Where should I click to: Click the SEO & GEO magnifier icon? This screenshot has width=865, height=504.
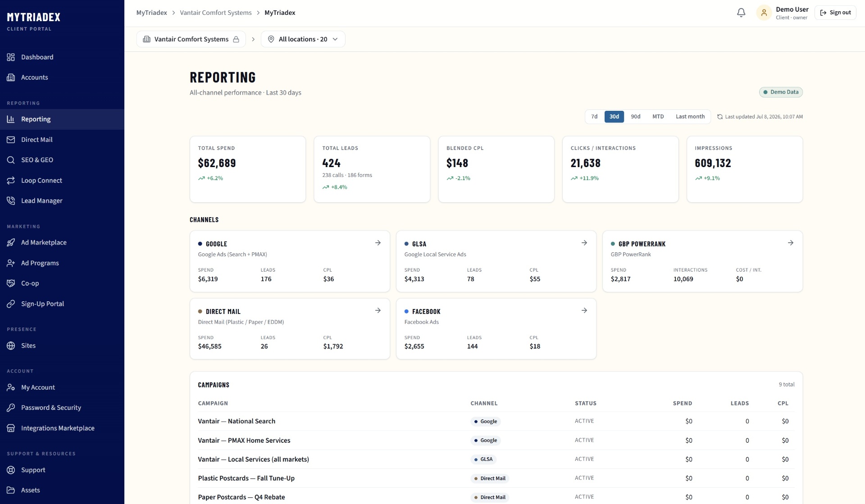[11, 160]
